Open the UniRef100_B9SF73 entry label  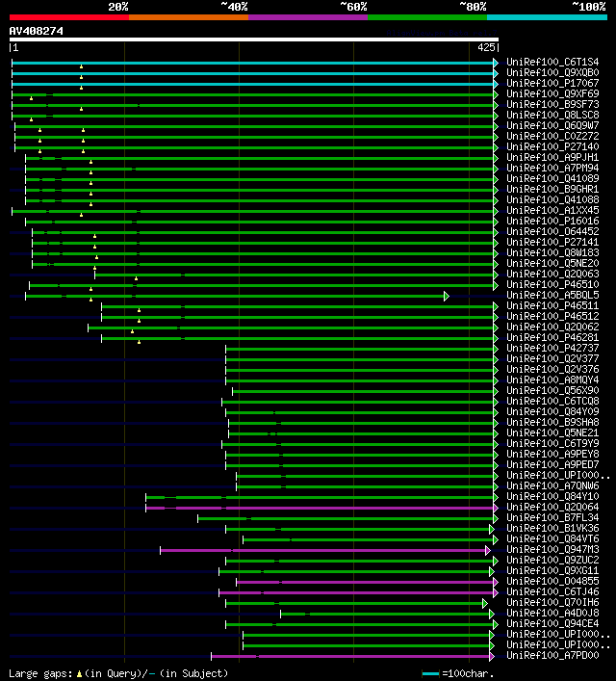pyautogui.click(x=552, y=104)
